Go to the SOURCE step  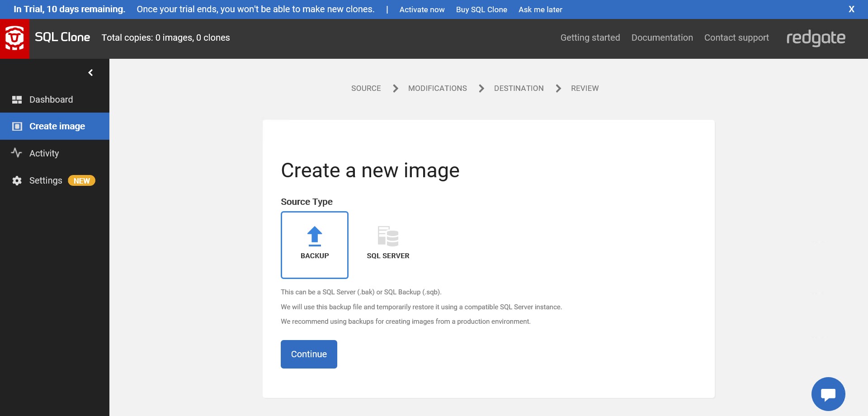(x=366, y=88)
